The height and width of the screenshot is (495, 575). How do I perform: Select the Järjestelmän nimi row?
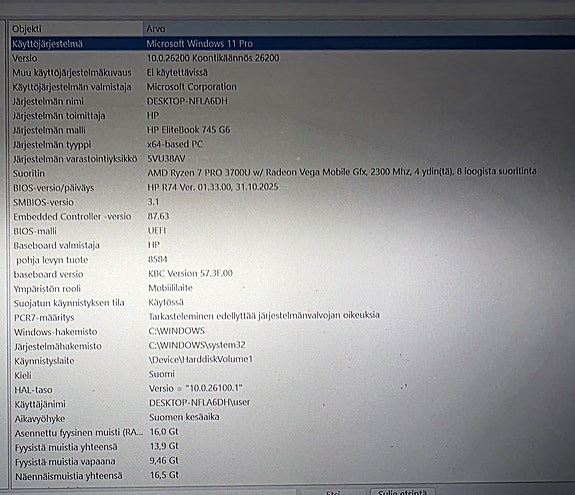[293, 101]
